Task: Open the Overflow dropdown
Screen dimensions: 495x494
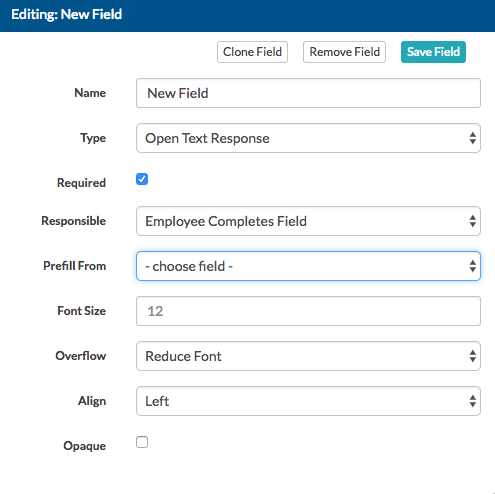Action: (308, 356)
